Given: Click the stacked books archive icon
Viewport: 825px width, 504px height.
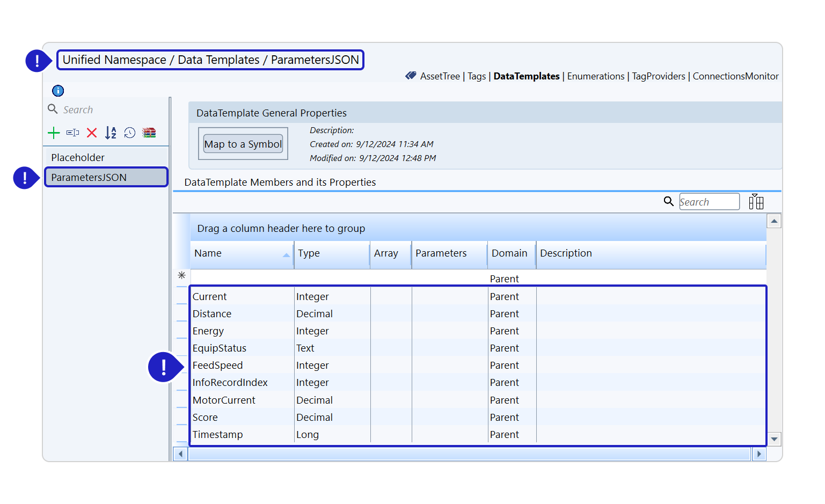Looking at the screenshot, I should click(x=149, y=133).
